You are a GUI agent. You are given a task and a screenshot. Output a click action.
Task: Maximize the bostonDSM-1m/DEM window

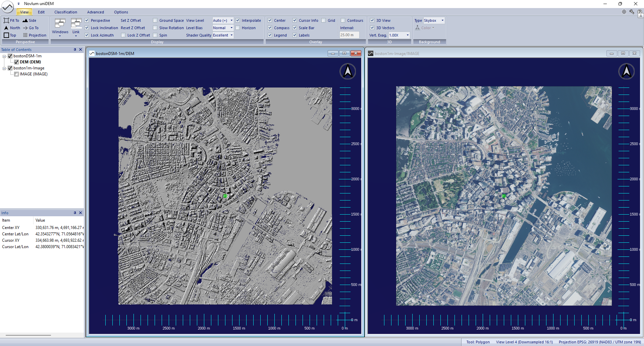(344, 53)
